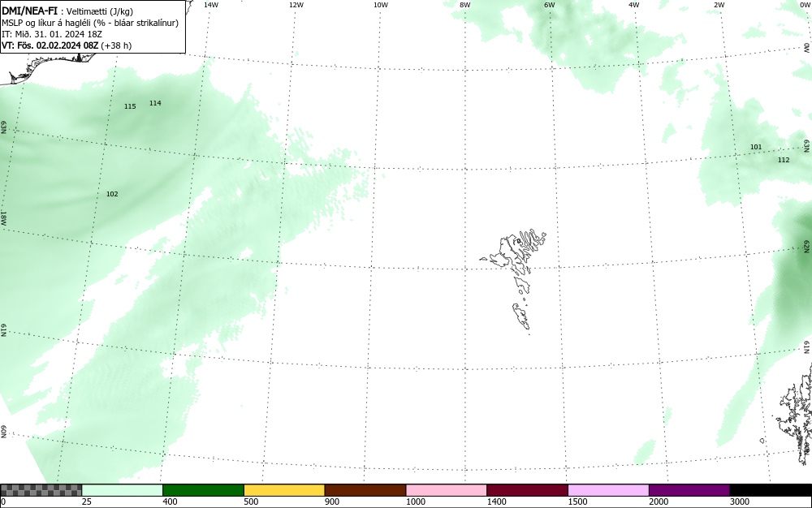Pick the lavender 1500 legend swatch

pos(608,490)
